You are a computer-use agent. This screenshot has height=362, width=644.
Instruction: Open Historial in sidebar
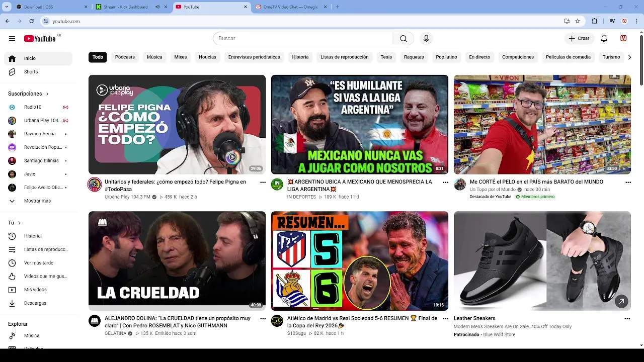[x=38, y=236]
